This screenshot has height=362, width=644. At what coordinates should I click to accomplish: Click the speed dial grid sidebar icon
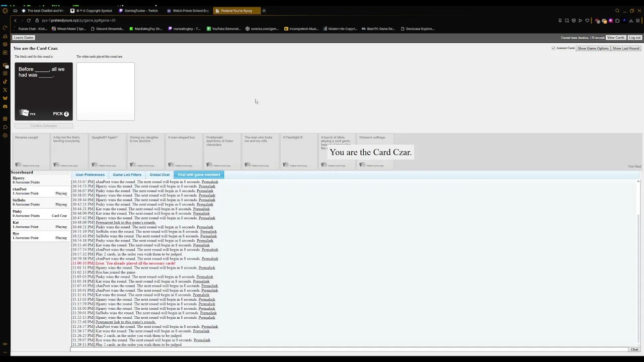click(x=5, y=119)
